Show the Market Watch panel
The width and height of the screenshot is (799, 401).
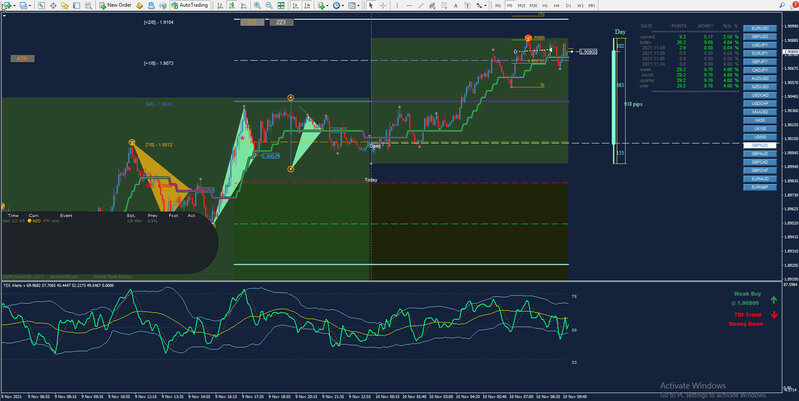[x=41, y=5]
